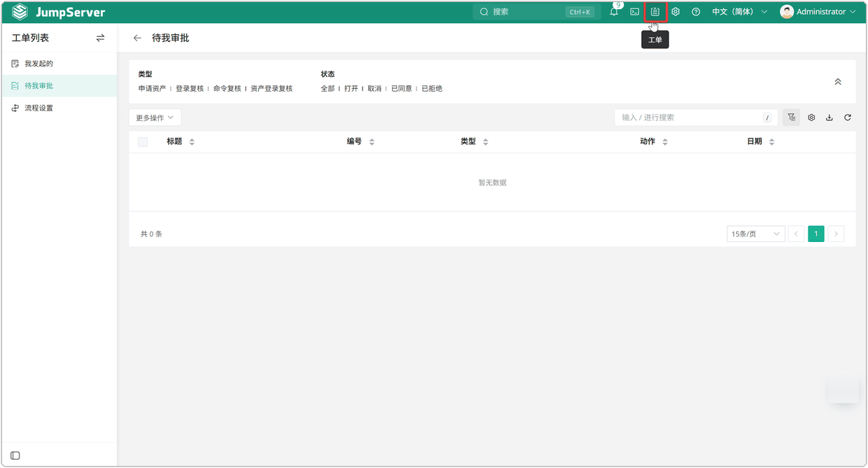Sort by 编号 column arrows

372,142
